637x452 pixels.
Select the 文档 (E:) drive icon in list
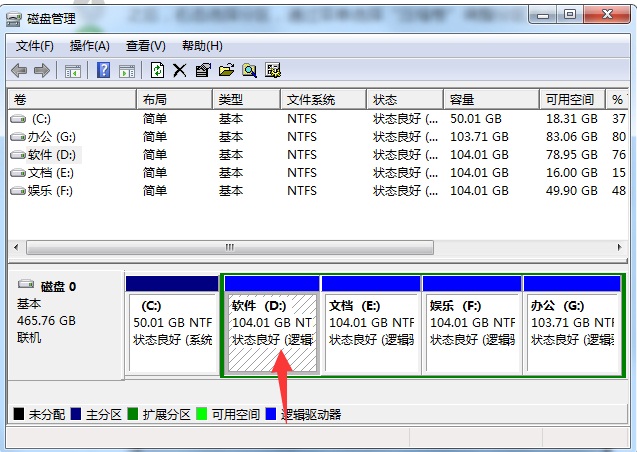[18, 173]
